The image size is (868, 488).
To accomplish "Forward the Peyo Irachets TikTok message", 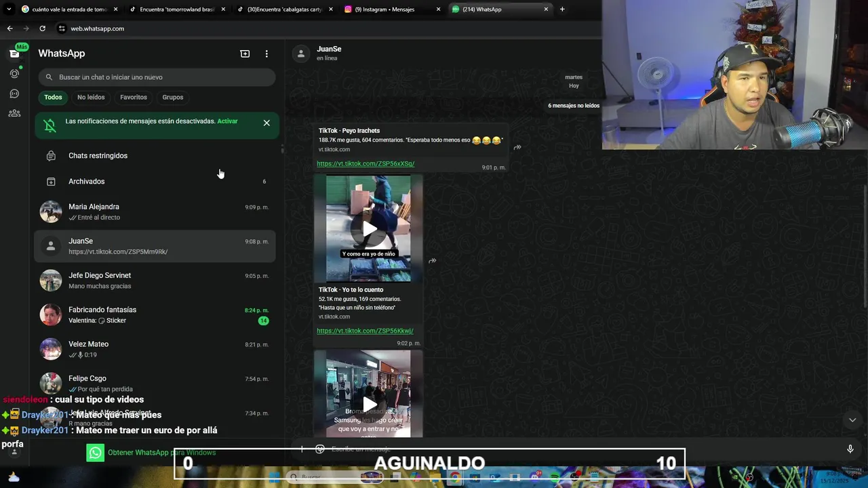I will 517,147.
